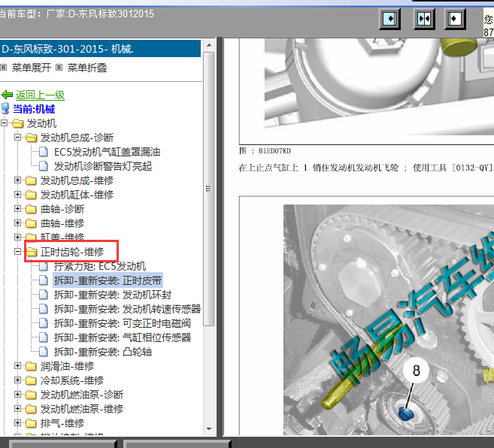Click the 发动机 folder icon
This screenshot has width=494, height=448.
pyautogui.click(x=17, y=123)
